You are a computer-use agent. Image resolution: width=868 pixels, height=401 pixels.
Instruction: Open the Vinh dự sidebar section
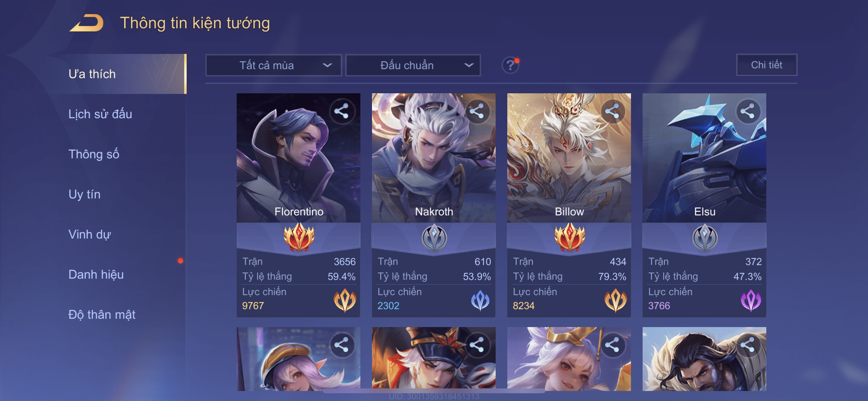click(90, 234)
